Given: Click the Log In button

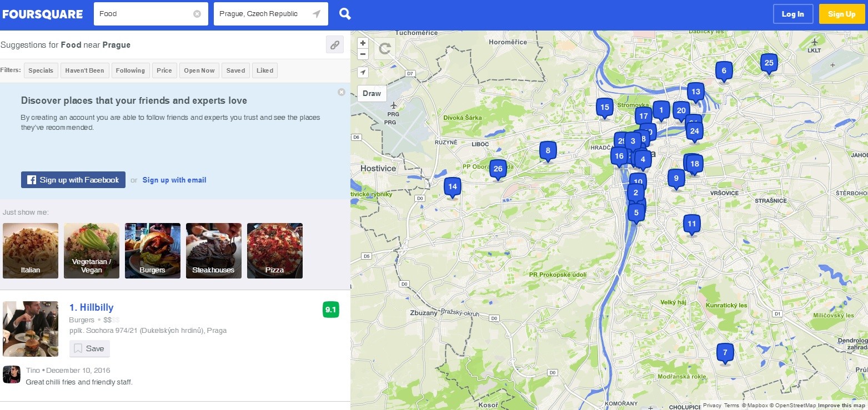Looking at the screenshot, I should pyautogui.click(x=793, y=14).
